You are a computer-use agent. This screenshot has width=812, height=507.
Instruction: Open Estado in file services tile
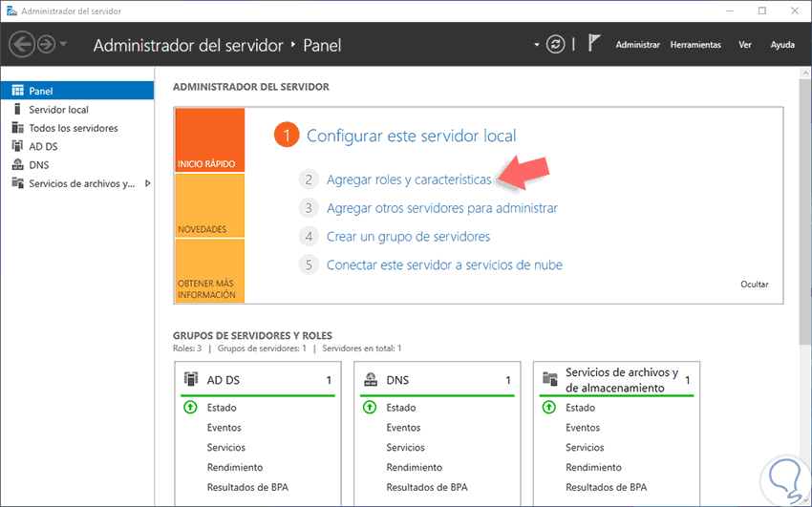click(580, 408)
